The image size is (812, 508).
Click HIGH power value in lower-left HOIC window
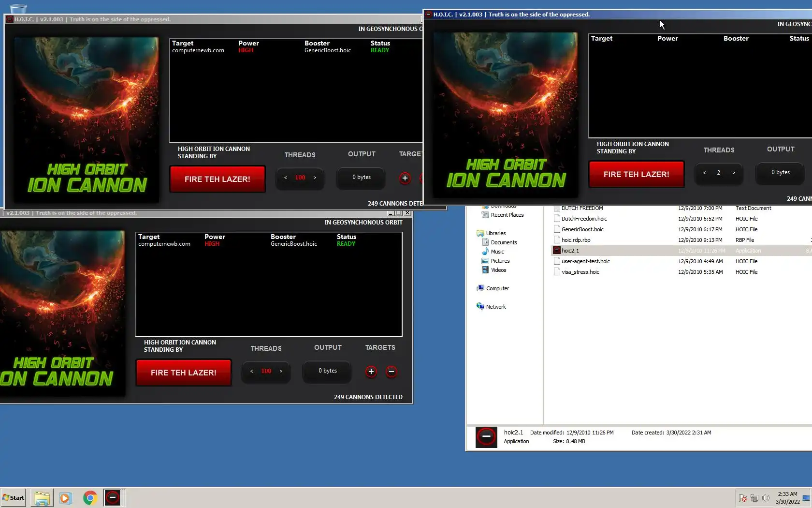coord(212,244)
